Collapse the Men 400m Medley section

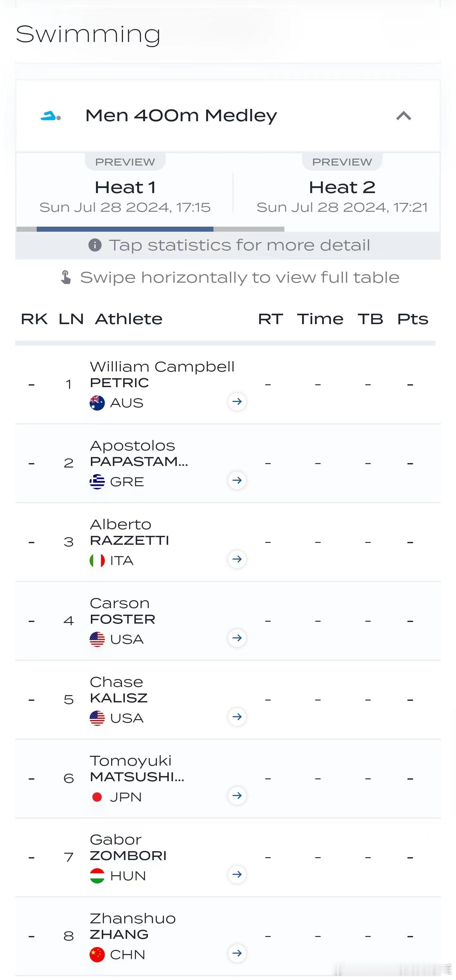click(x=403, y=116)
